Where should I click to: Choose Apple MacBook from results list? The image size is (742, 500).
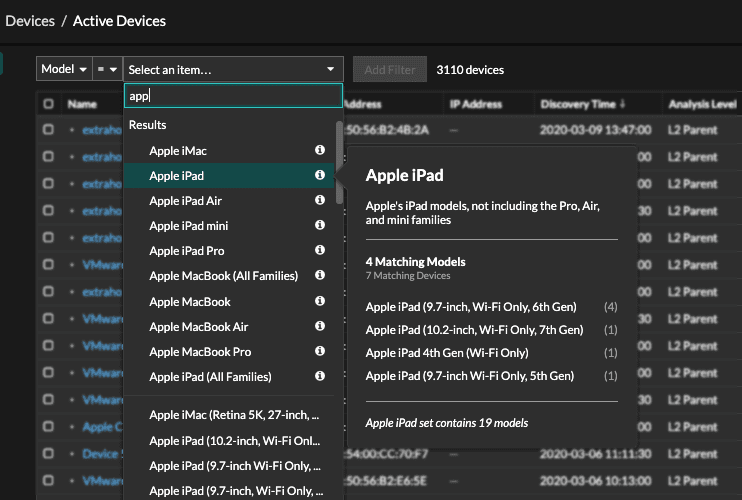tap(190, 302)
